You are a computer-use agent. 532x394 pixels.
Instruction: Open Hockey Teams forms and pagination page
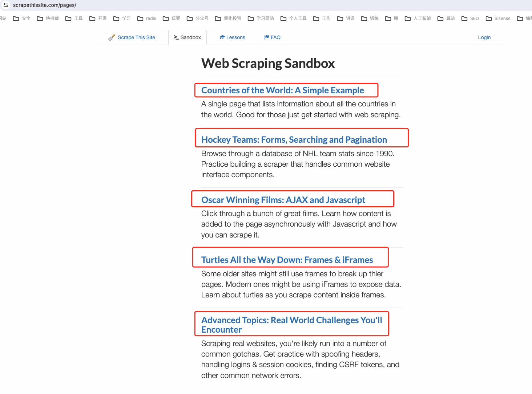294,140
